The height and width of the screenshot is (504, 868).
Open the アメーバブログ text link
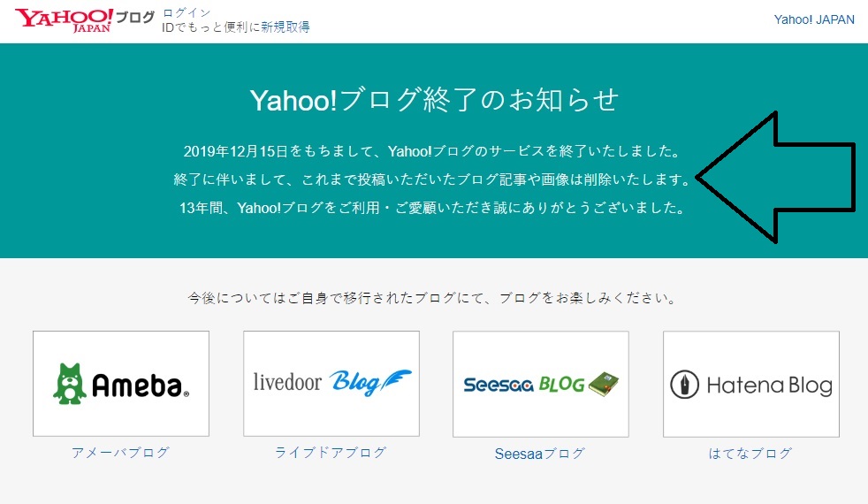click(121, 453)
